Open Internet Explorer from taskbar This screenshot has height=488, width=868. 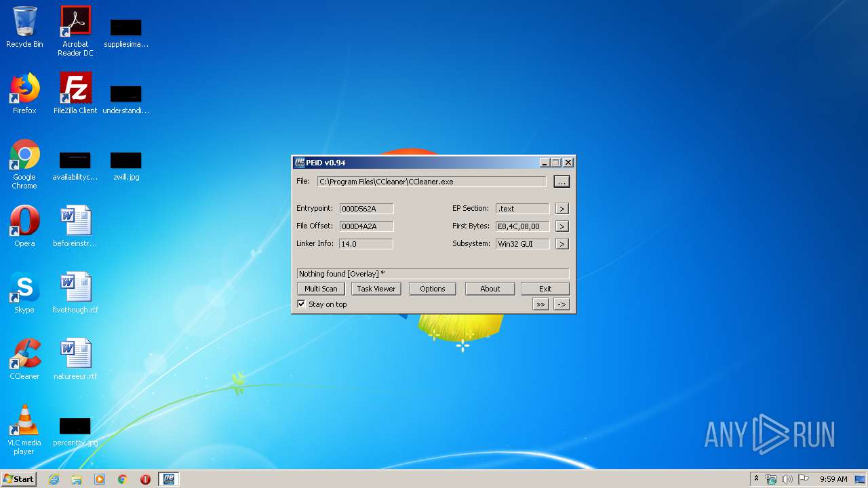click(x=54, y=479)
